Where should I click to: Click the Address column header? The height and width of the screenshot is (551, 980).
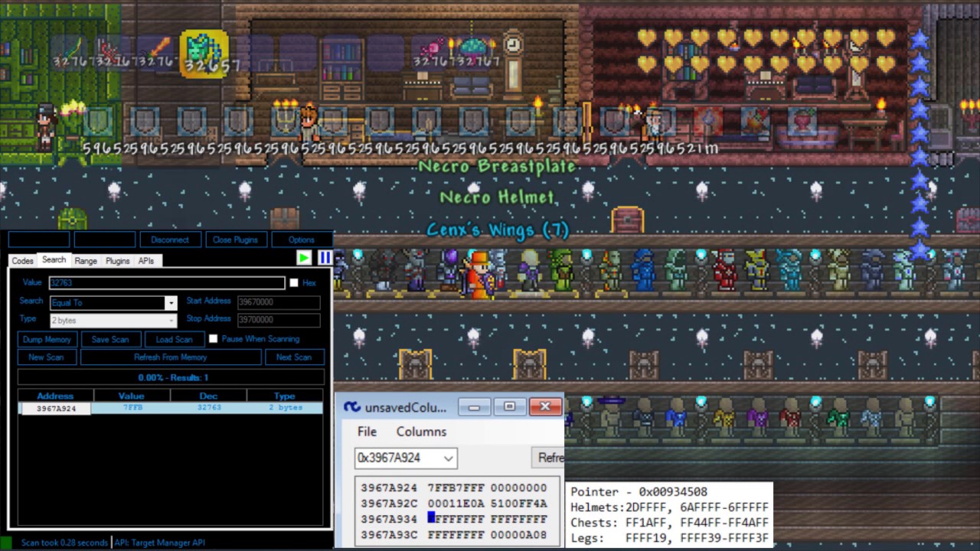55,396
